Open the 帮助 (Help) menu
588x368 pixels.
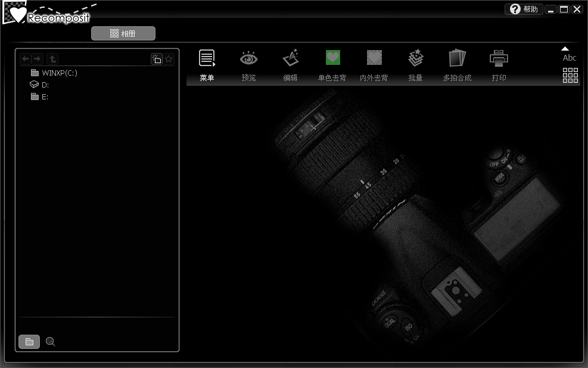coord(524,10)
